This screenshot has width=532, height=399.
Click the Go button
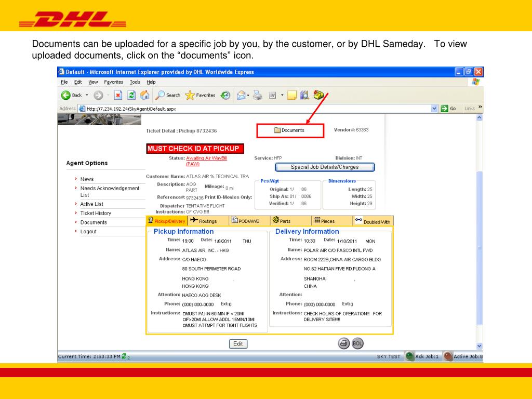(448, 109)
